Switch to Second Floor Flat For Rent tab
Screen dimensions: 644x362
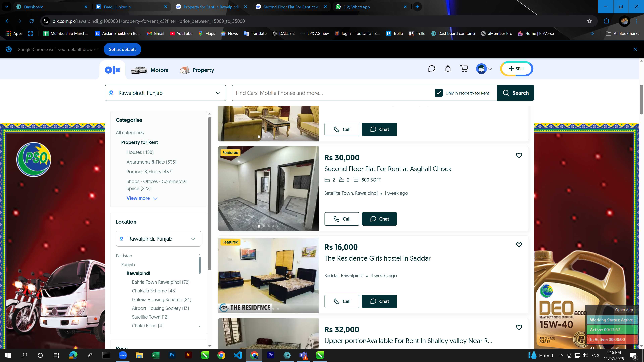click(291, 7)
